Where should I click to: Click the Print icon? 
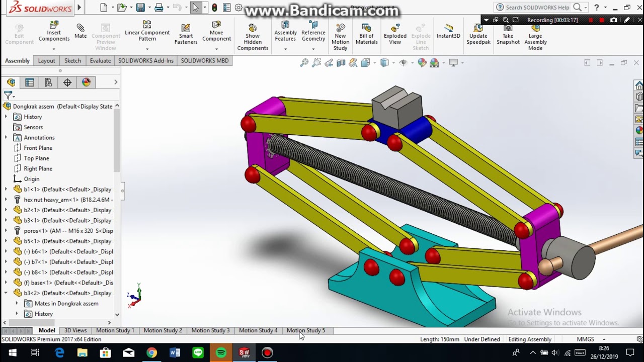pos(159,8)
